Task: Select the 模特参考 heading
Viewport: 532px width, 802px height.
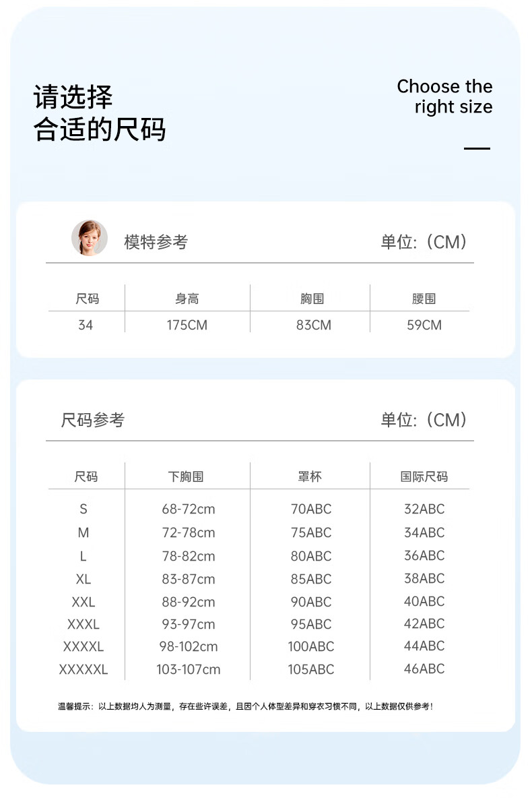Action: click(x=156, y=242)
